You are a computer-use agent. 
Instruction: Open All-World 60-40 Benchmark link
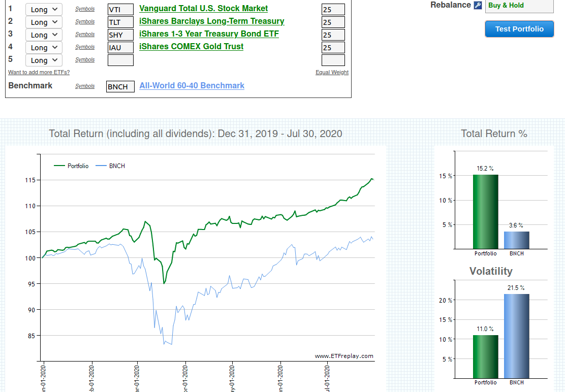(x=192, y=86)
